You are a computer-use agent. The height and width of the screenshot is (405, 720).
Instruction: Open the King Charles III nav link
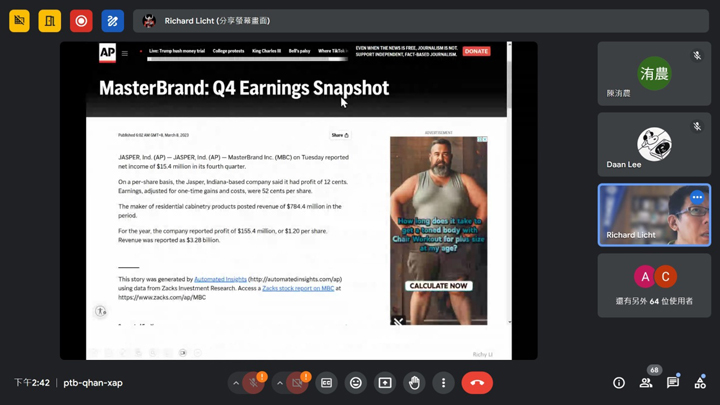pos(266,51)
